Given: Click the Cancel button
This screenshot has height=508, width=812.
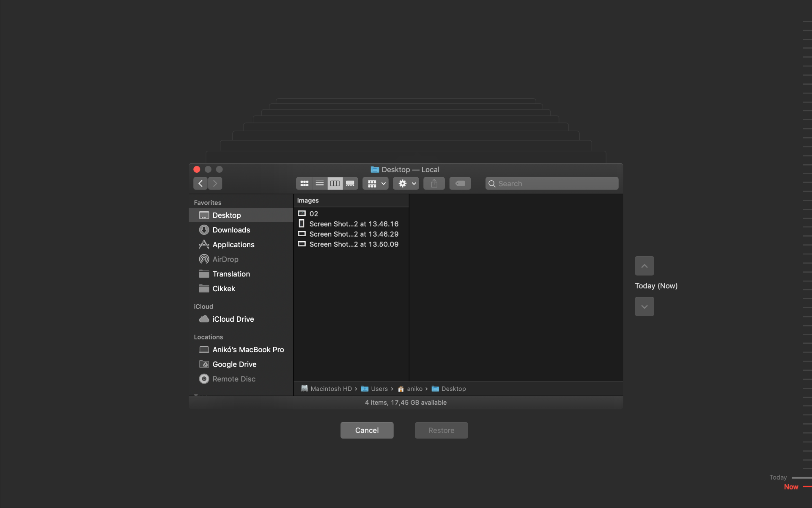Looking at the screenshot, I should pyautogui.click(x=367, y=430).
